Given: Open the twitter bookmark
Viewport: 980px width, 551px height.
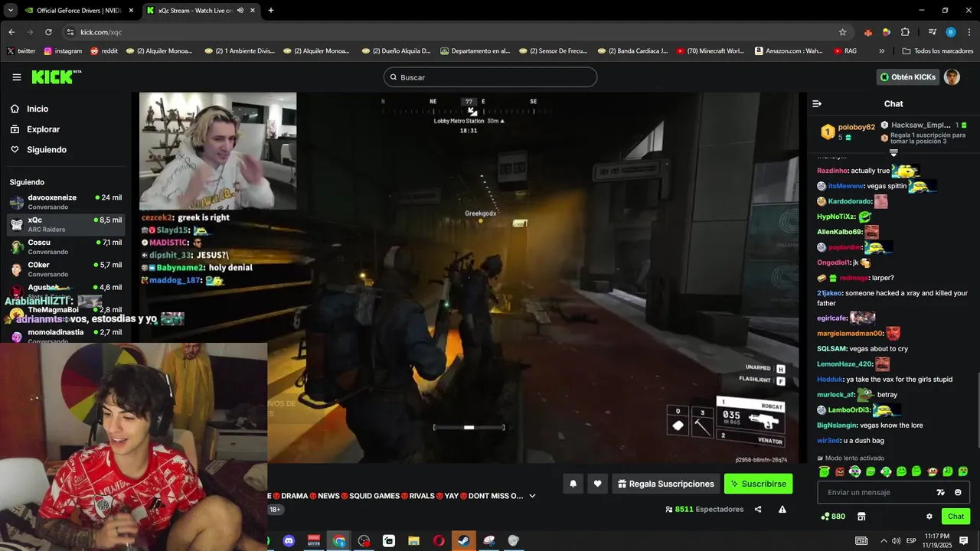Looking at the screenshot, I should point(21,51).
